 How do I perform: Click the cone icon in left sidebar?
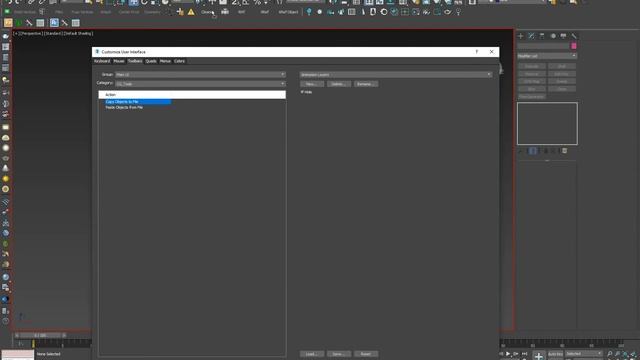[6, 168]
